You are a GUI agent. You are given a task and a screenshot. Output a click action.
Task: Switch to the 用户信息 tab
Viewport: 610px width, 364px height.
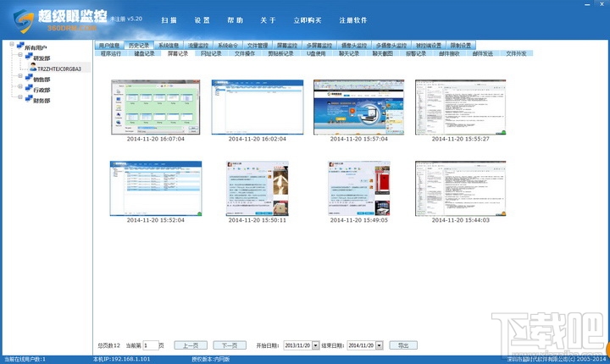point(109,46)
